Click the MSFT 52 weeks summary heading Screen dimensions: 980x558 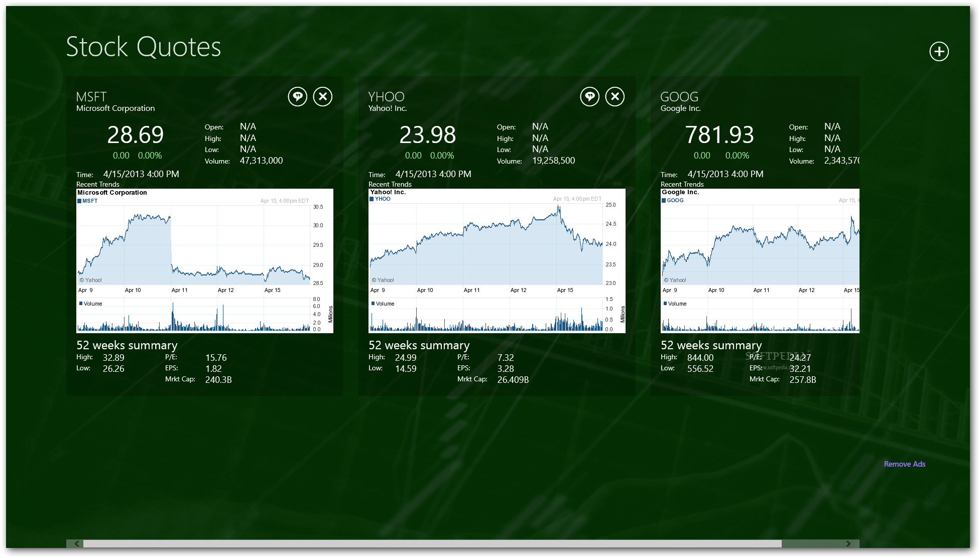[x=127, y=345]
